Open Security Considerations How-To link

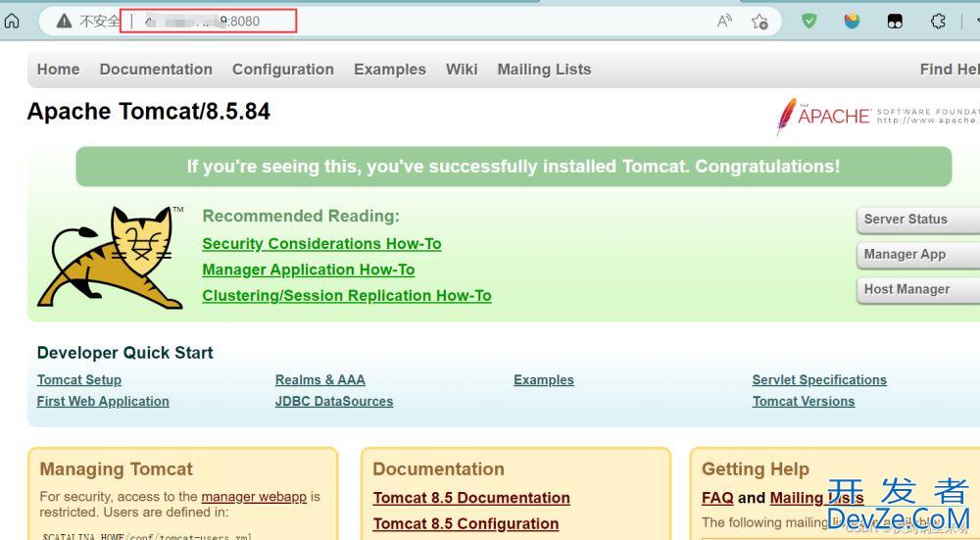point(321,244)
